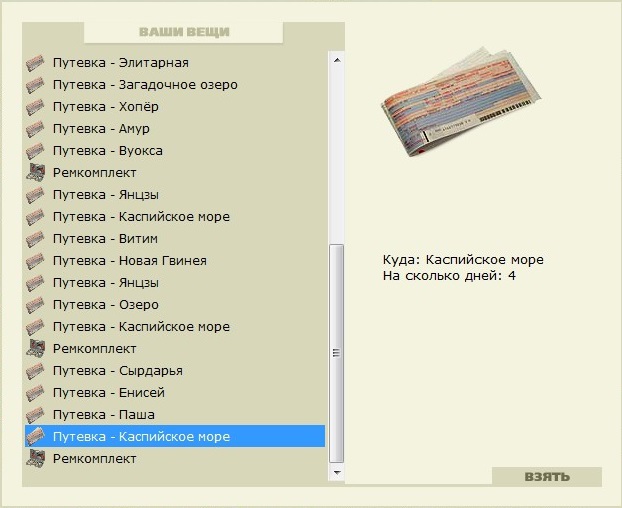Select the item Путевка - Озеро

click(x=175, y=305)
